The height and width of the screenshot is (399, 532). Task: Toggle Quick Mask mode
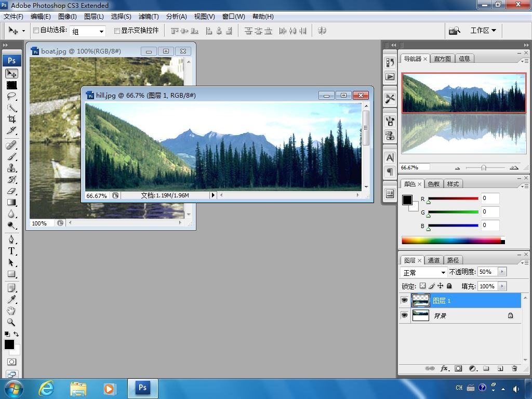click(x=11, y=362)
